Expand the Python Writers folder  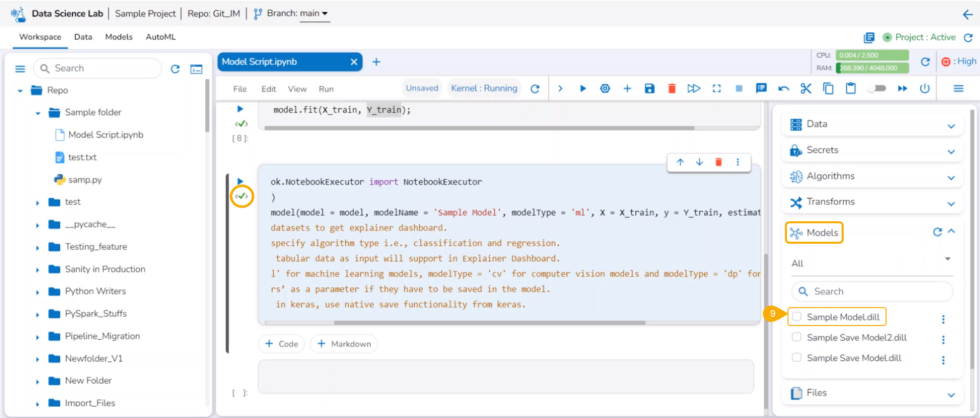click(38, 292)
